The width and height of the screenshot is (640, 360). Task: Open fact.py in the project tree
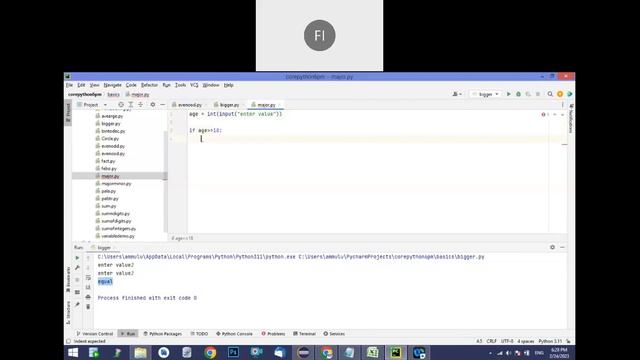[108, 161]
